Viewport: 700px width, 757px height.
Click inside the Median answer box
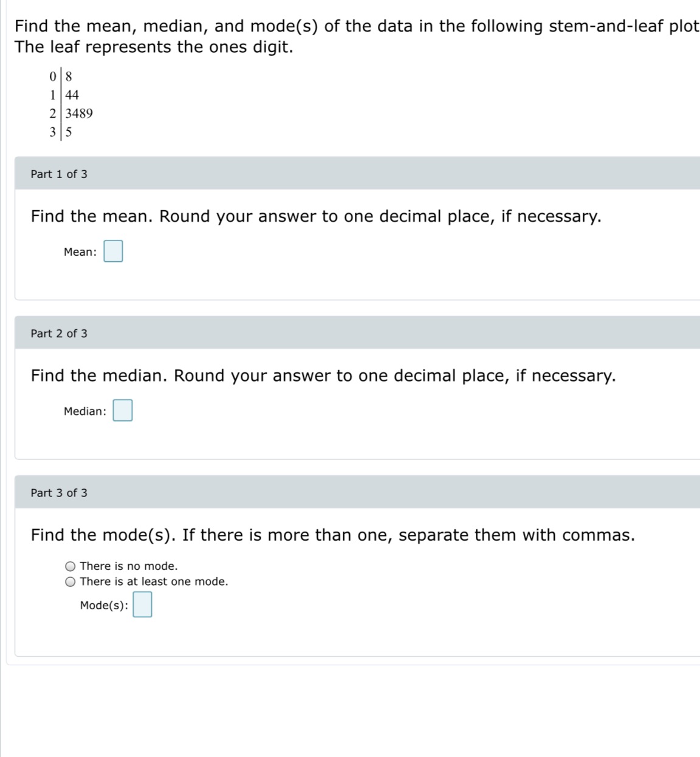tap(122, 411)
